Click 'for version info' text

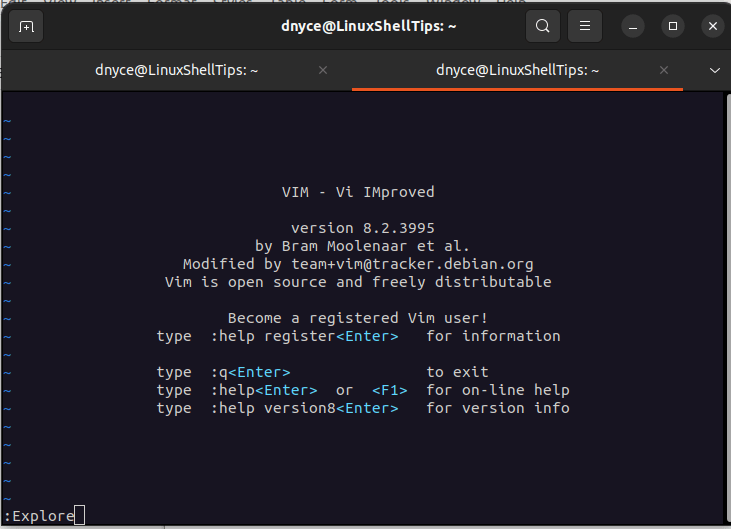tap(498, 408)
